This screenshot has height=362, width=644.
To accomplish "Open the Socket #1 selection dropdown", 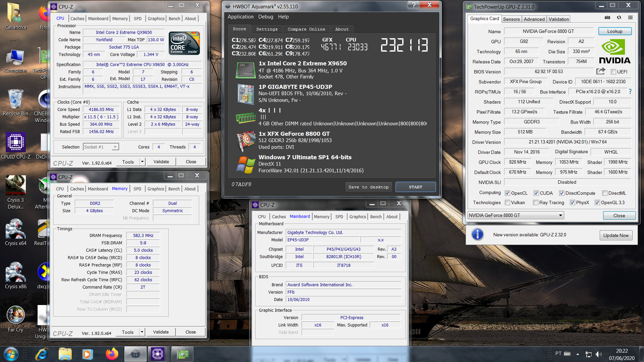I will [x=101, y=147].
